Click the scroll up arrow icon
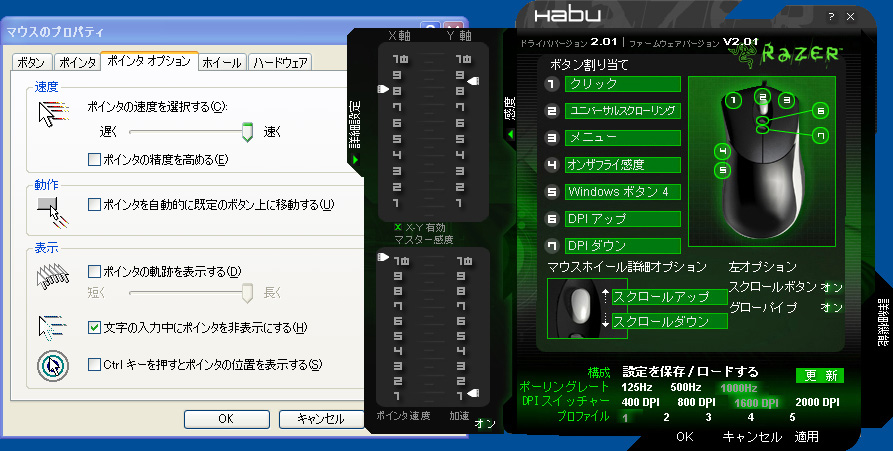 coord(605,296)
